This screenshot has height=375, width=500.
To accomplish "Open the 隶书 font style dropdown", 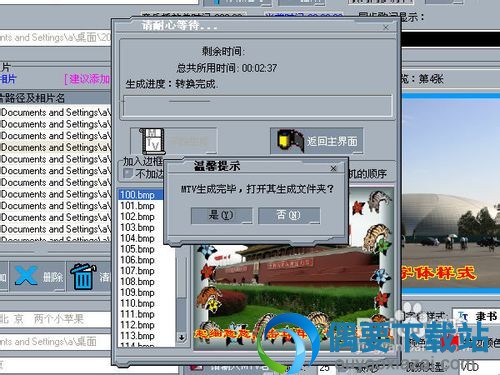I will point(476,316).
